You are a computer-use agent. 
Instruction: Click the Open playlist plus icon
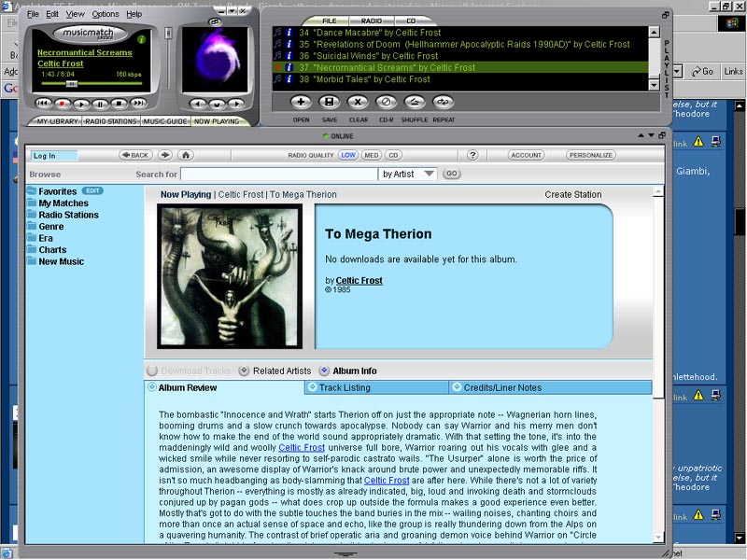pyautogui.click(x=301, y=102)
